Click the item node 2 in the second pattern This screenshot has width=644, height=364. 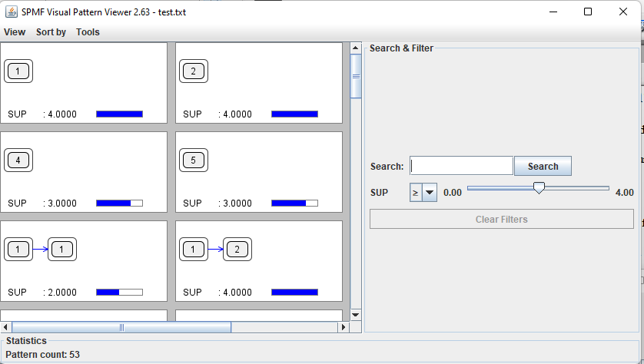pos(194,72)
